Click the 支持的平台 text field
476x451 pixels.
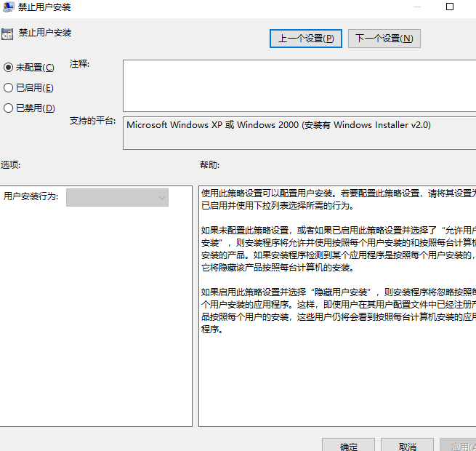pyautogui.click(x=298, y=133)
